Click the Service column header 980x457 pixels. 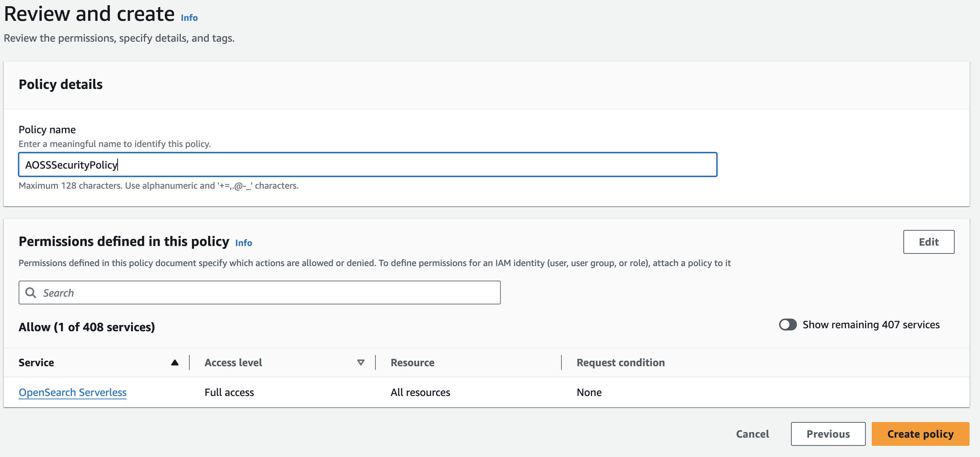pos(36,362)
